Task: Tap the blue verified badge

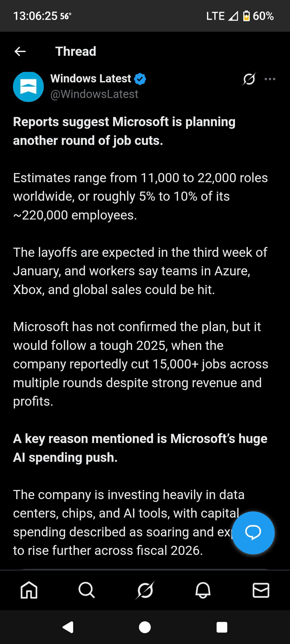Action: [140, 79]
